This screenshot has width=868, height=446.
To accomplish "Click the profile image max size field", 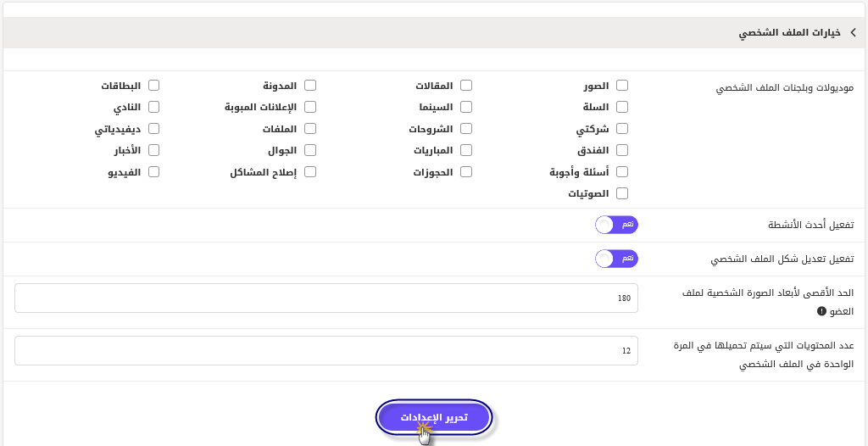I will click(x=326, y=298).
